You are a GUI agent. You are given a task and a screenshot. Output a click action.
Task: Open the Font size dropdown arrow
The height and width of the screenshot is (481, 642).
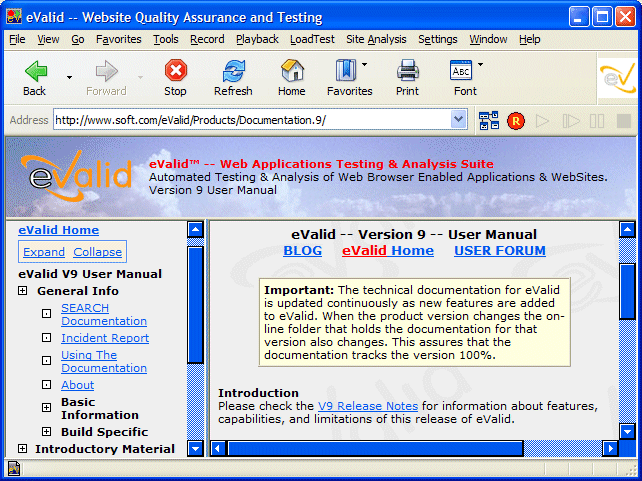(480, 64)
